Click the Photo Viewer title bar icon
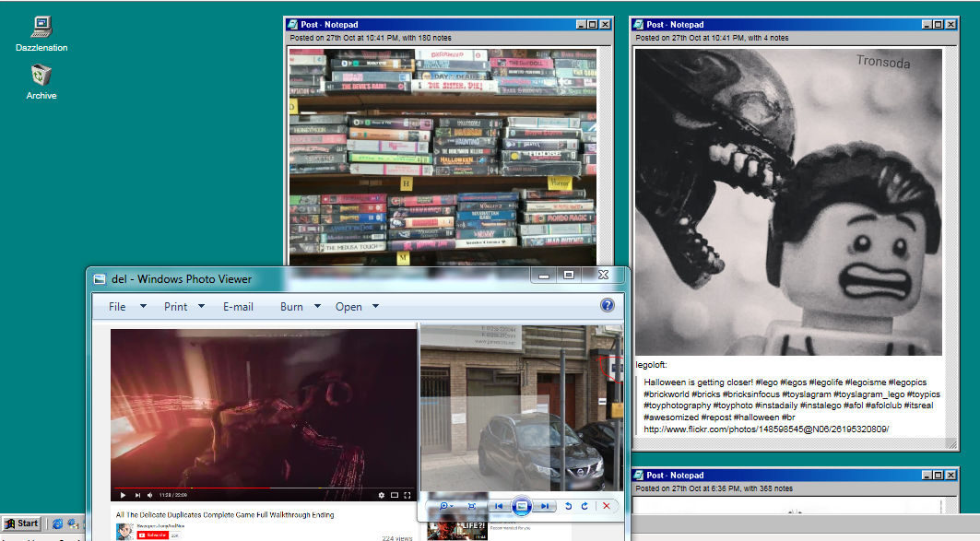 click(100, 279)
